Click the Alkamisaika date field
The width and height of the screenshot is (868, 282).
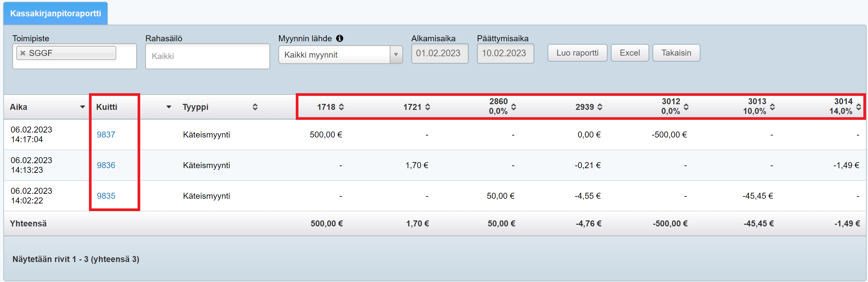pos(439,53)
